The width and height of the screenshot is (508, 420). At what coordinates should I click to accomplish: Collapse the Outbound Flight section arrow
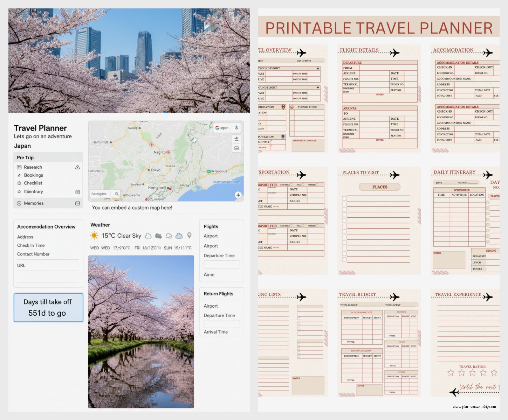click(317, 69)
